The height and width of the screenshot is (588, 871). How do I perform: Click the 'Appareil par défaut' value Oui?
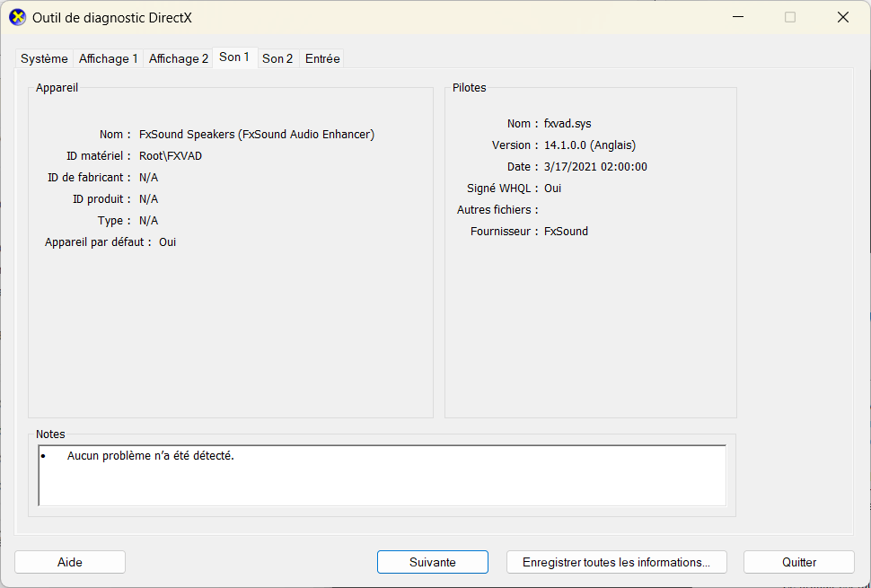[x=167, y=242]
